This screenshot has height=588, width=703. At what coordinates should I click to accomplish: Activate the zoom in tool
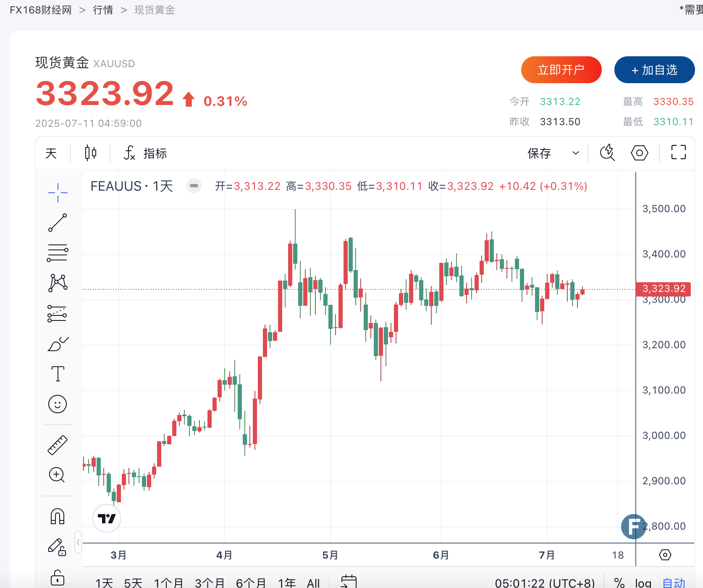point(57,475)
